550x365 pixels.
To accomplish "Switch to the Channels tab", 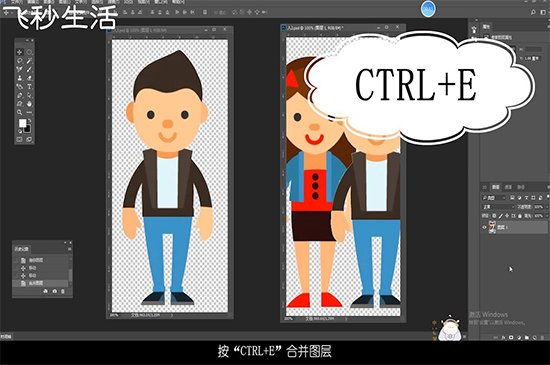I will (508, 187).
